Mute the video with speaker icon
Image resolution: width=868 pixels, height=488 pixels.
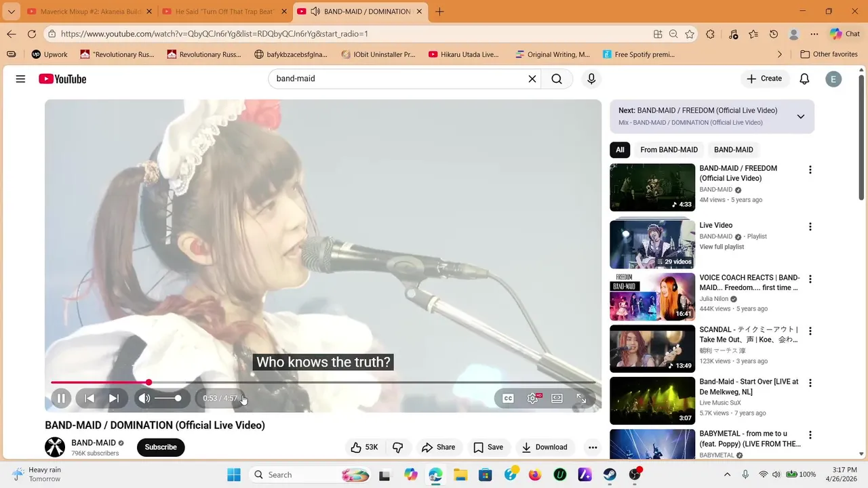tap(144, 399)
